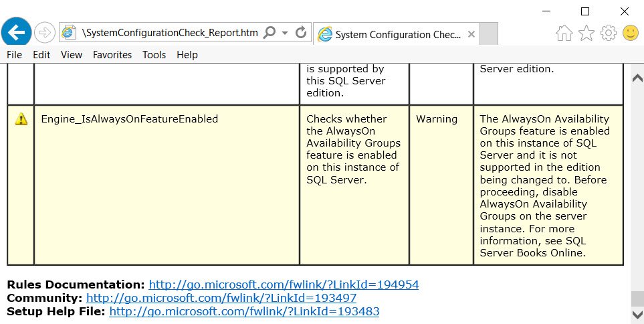
Task: Open the Rules Documentation link
Action: tap(284, 285)
